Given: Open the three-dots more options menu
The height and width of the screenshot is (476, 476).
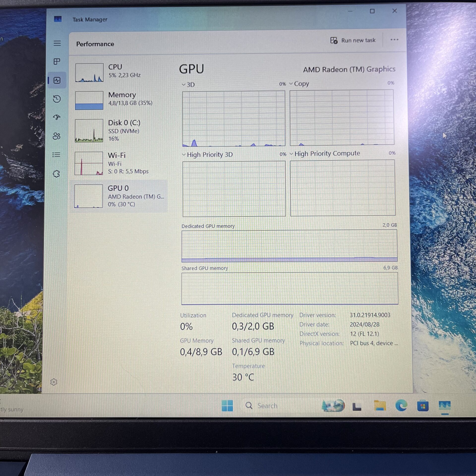Looking at the screenshot, I should 394,40.
